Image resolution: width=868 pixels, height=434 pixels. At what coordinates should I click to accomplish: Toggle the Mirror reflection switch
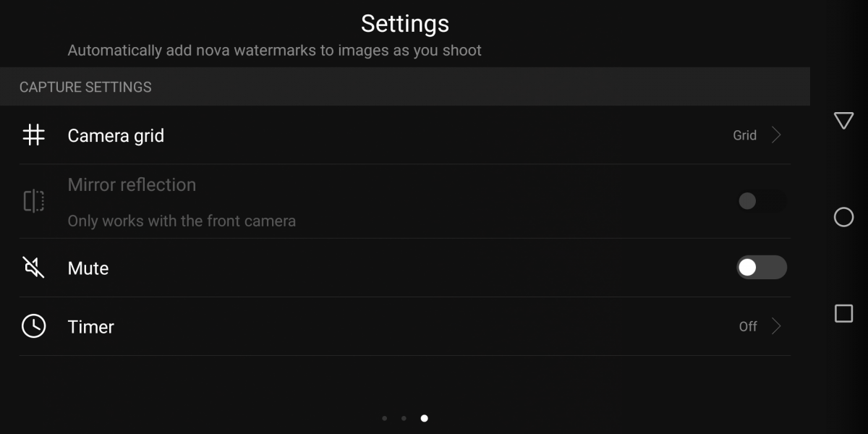761,201
